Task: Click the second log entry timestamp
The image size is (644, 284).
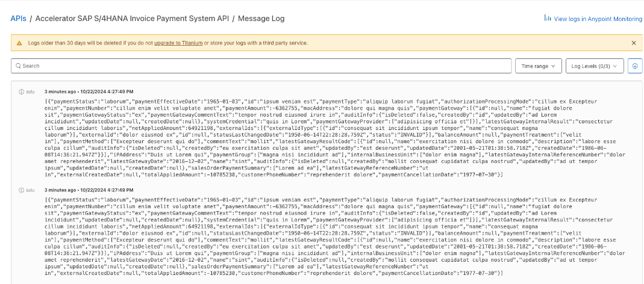Action: tap(89, 190)
